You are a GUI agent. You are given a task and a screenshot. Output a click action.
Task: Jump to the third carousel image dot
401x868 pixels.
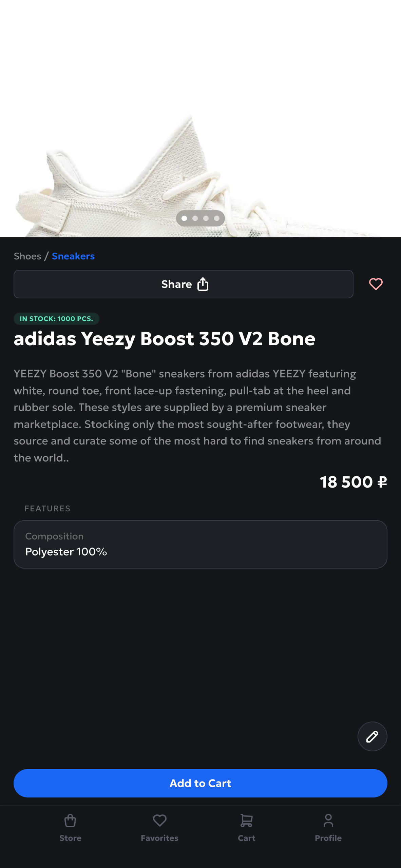[x=206, y=218]
